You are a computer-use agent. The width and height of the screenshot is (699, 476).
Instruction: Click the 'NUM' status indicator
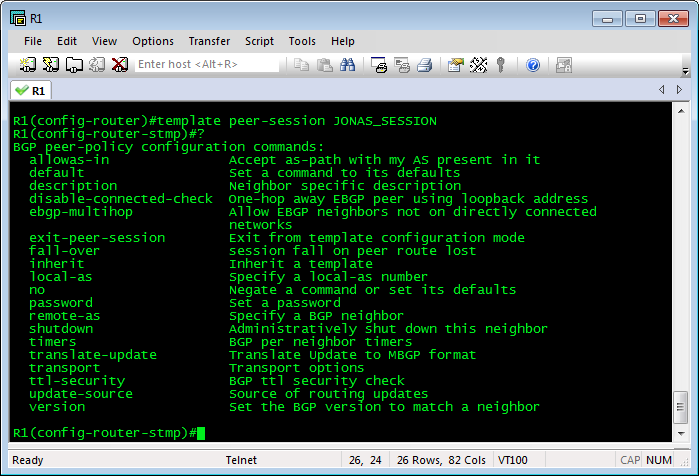[659, 460]
